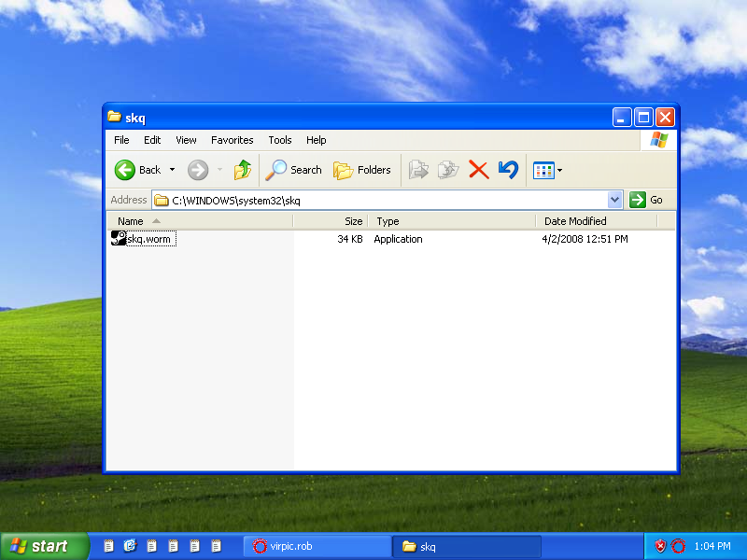
Task: Open the Start menu
Action: click(x=44, y=546)
